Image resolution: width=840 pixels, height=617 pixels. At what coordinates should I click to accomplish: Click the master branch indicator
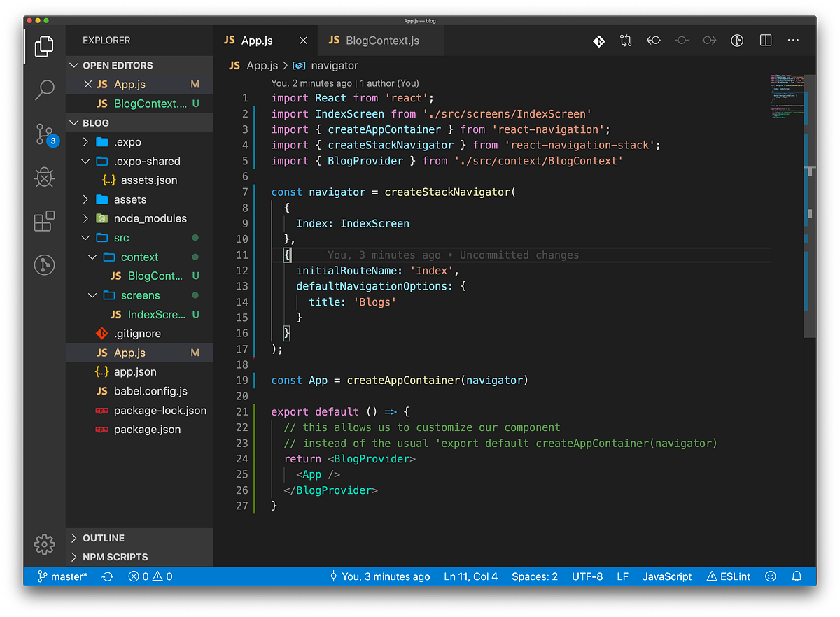click(x=62, y=576)
